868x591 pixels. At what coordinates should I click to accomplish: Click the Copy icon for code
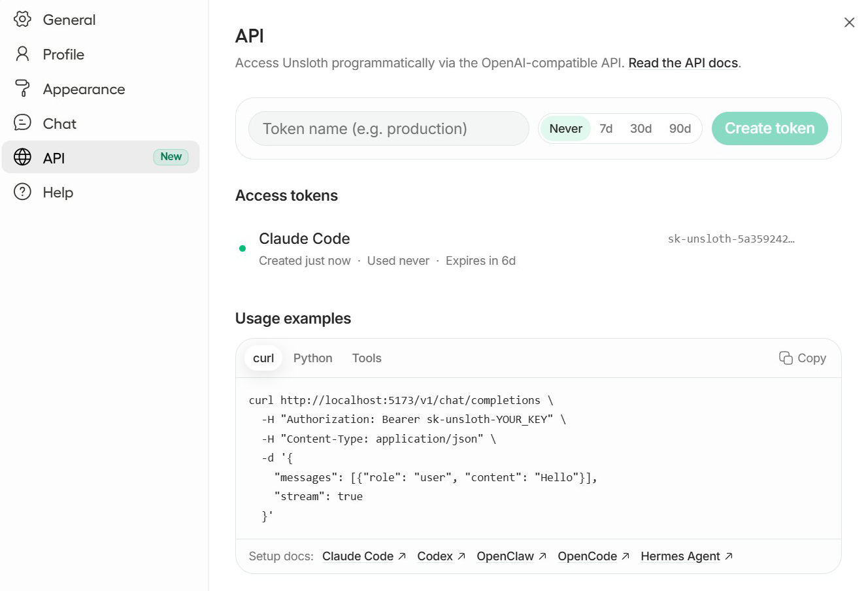[x=786, y=358]
